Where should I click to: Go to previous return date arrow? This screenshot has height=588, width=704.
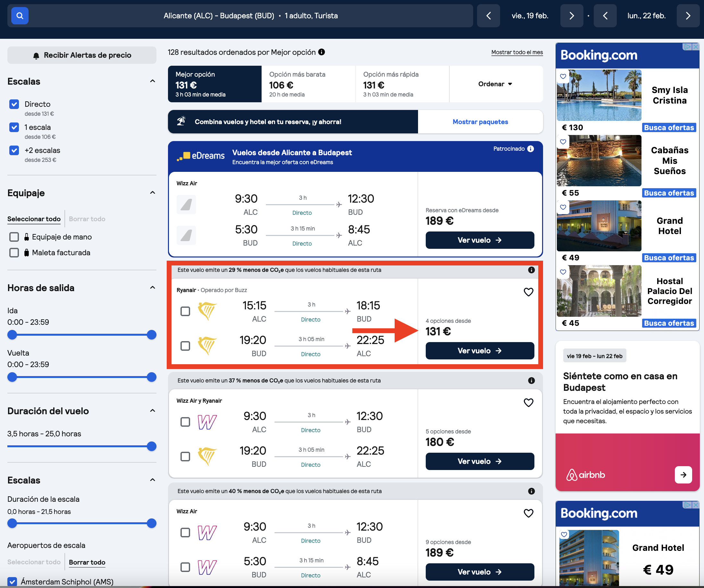(x=605, y=16)
